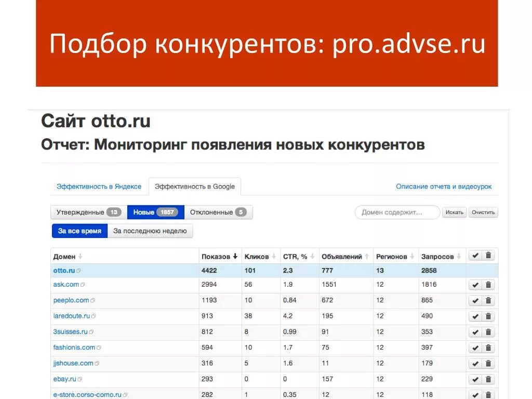Screen dimensions: 532x399
Task: Open fashionis.com external link icon
Action: (99, 348)
